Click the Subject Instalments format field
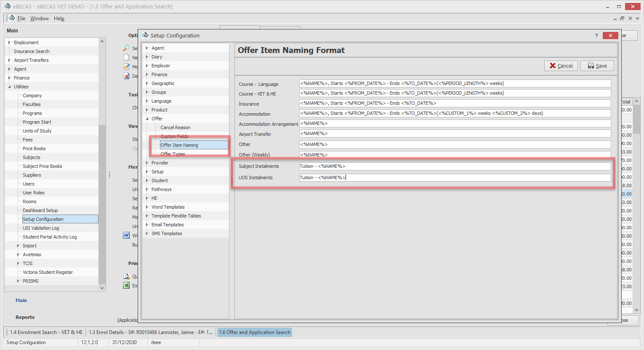The height and width of the screenshot is (350, 644). [x=455, y=166]
